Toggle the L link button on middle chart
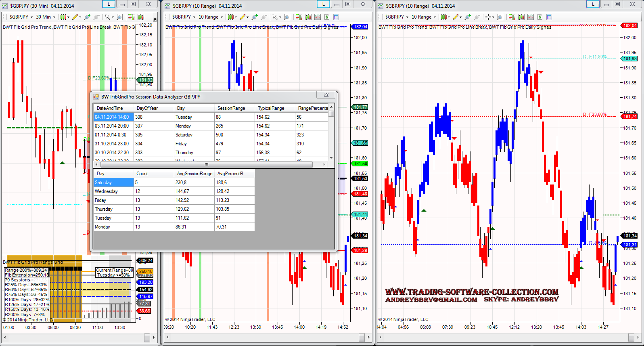 click(323, 4)
